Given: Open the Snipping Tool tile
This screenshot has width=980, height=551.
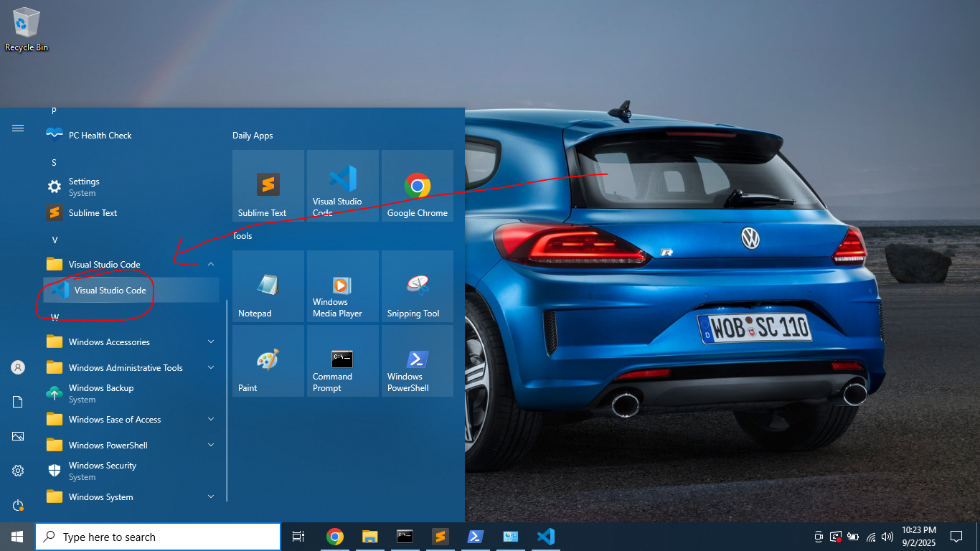Looking at the screenshot, I should coord(417,286).
